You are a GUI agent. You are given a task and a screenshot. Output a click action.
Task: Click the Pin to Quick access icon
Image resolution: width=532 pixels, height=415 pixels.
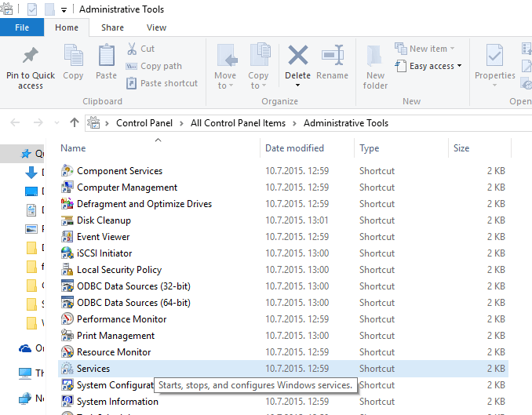tap(30, 55)
